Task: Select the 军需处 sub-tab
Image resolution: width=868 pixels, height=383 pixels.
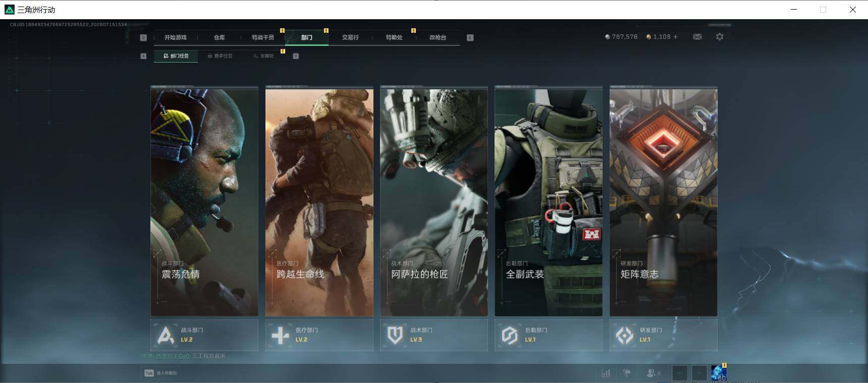Action: coord(264,56)
